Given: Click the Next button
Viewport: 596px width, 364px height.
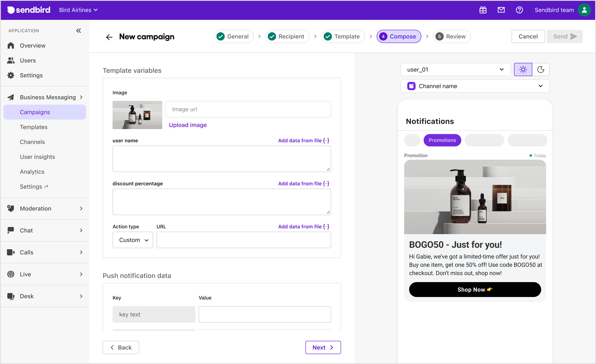Looking at the screenshot, I should pyautogui.click(x=323, y=348).
